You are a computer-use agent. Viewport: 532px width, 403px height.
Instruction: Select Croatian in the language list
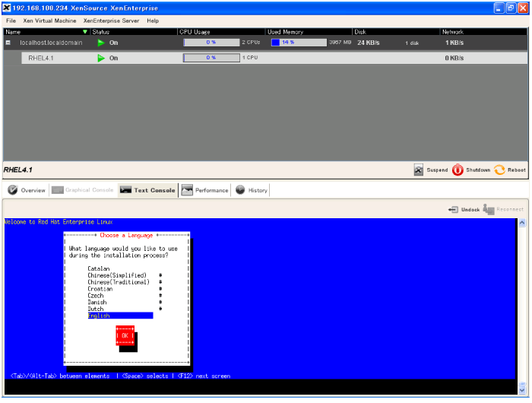pos(100,289)
